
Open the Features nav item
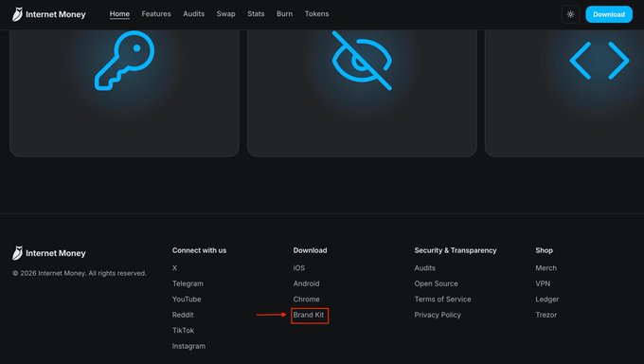click(156, 14)
